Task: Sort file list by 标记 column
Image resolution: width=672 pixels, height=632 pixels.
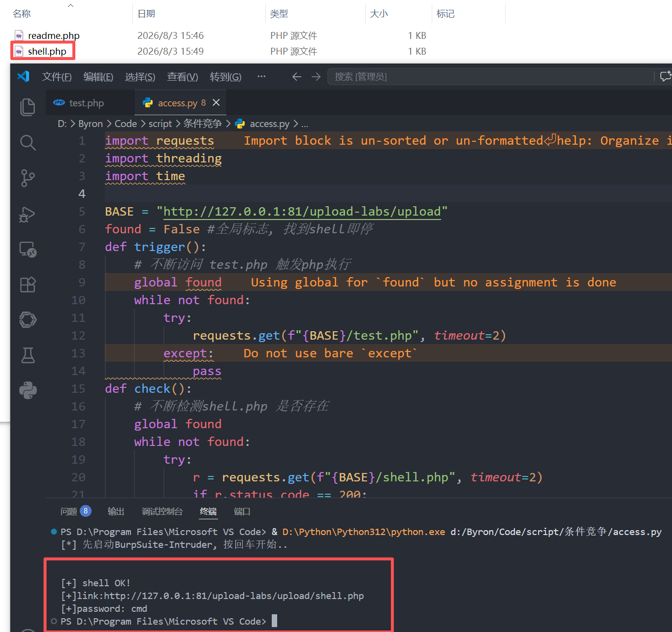Action: (x=446, y=14)
